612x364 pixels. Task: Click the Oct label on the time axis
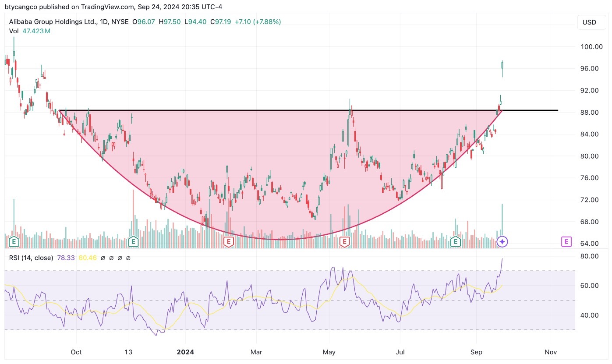point(76,352)
